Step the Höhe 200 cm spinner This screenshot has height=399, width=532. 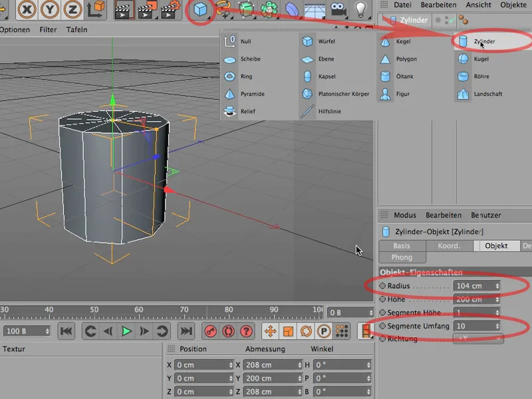pyautogui.click(x=497, y=299)
